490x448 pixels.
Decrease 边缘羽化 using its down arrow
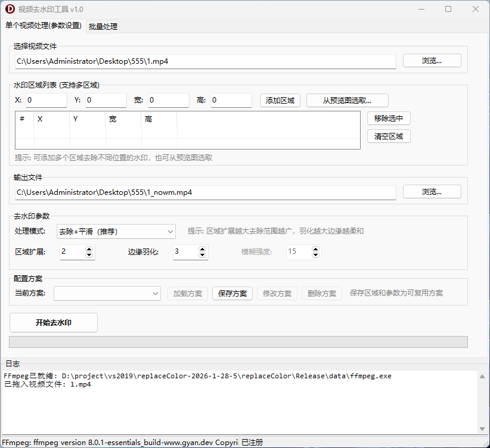[201, 255]
